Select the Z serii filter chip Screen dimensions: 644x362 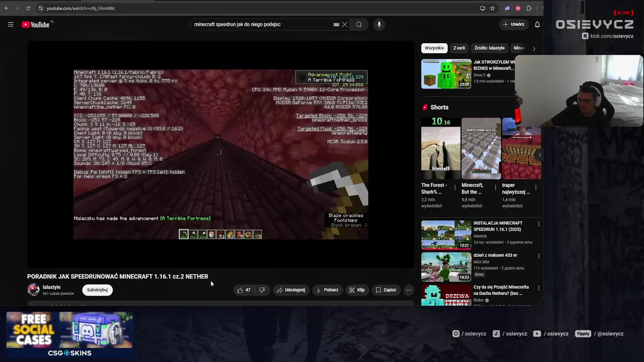(x=459, y=48)
